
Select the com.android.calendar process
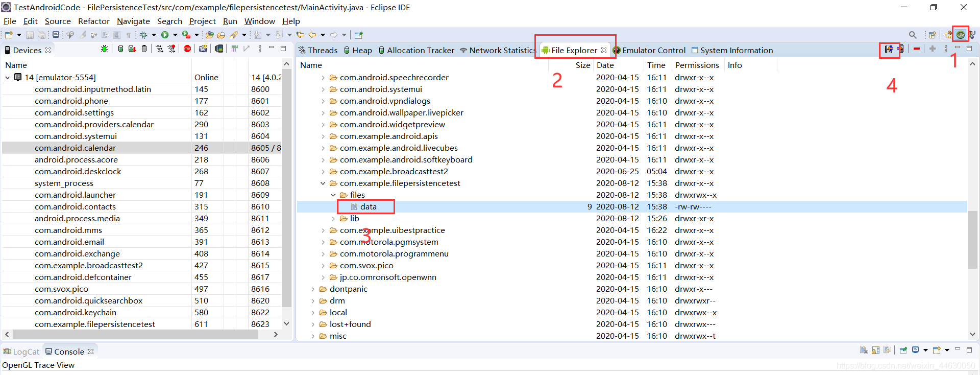click(142, 148)
